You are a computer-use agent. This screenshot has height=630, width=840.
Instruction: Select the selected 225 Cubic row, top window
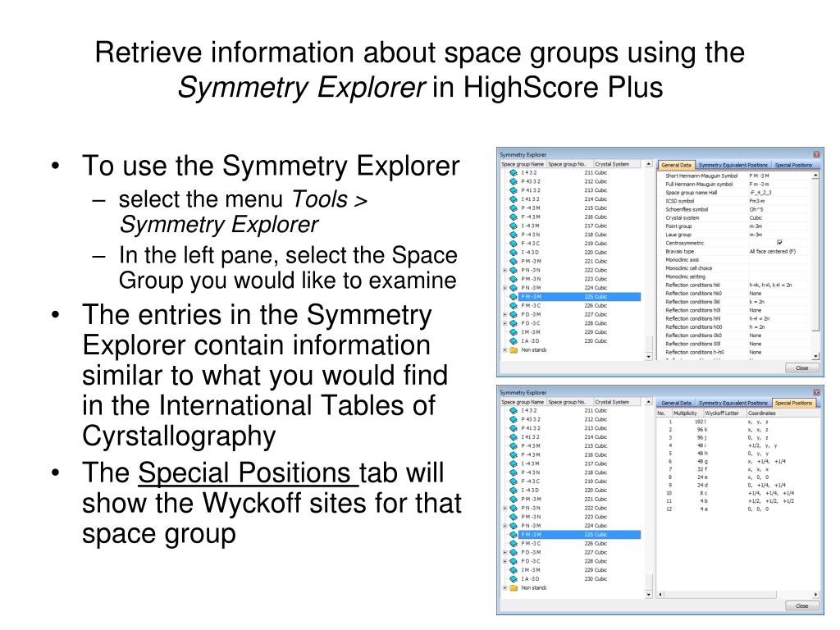[580, 297]
